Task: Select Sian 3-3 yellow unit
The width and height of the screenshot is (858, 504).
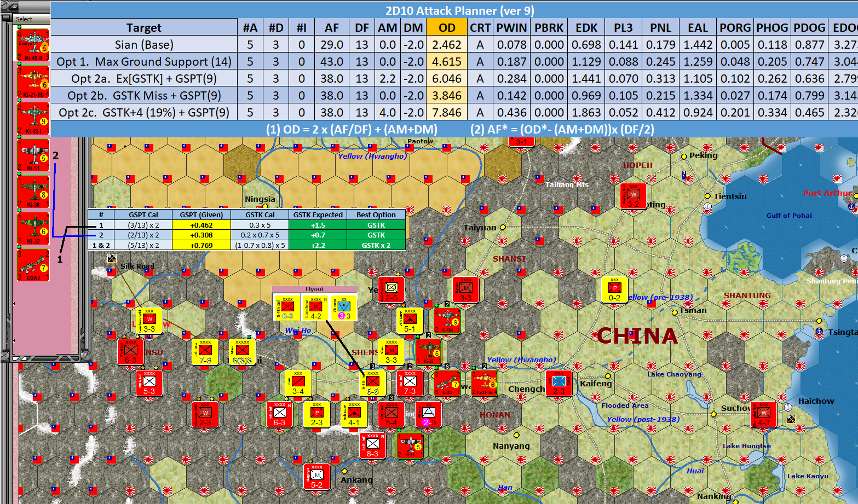Action: (391, 352)
